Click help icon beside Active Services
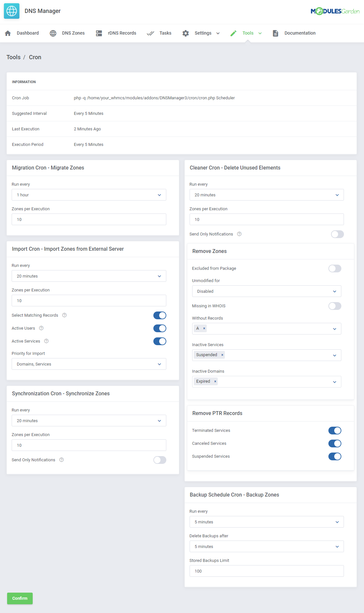Screen dimensions: 364x613 [46, 341]
